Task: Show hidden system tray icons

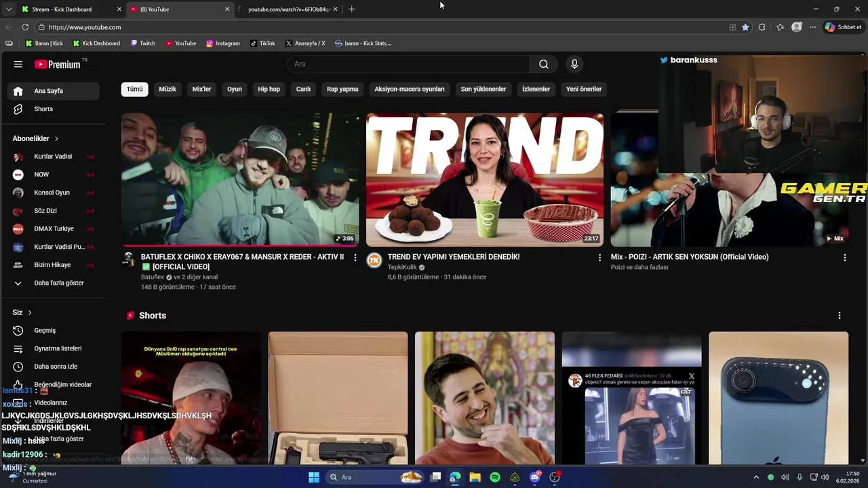Action: (x=756, y=477)
